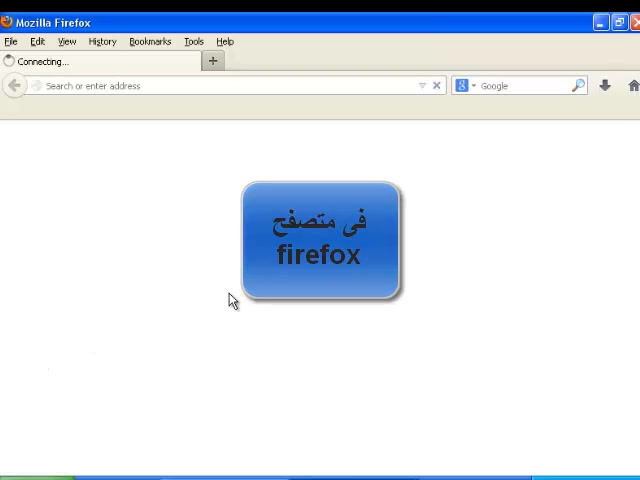Click the Firefox logo in title bar
The width and height of the screenshot is (640, 480).
(x=6, y=22)
